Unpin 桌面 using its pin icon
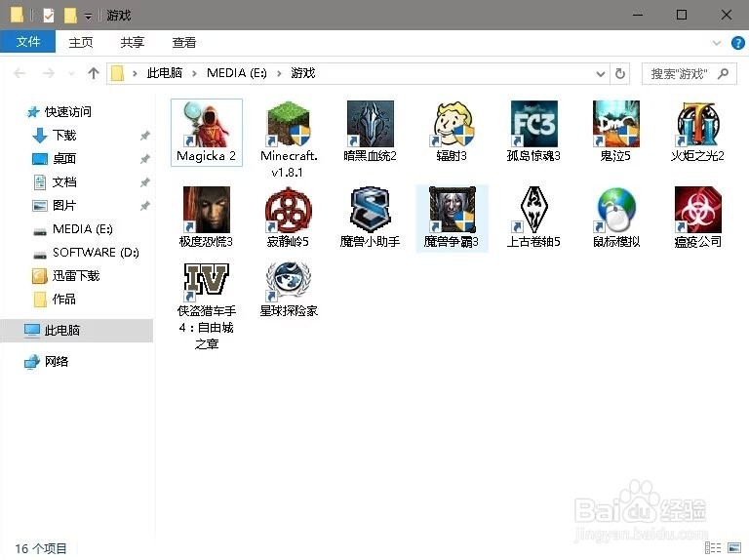749x560 pixels. click(x=144, y=159)
